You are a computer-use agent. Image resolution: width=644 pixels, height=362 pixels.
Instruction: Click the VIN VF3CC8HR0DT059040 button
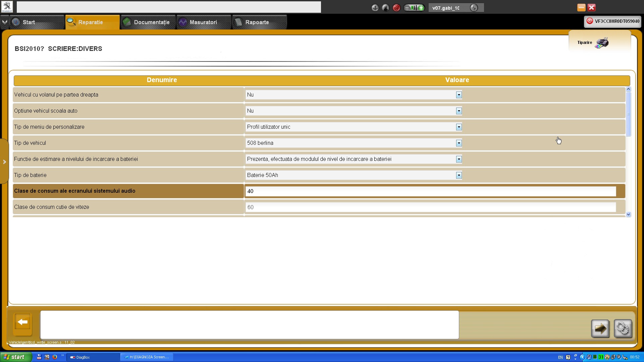coord(613,21)
